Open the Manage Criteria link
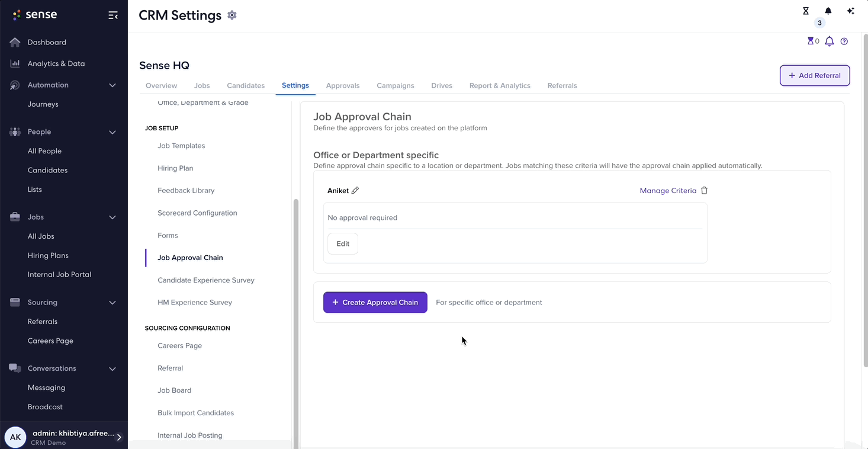868x449 pixels. tap(668, 190)
